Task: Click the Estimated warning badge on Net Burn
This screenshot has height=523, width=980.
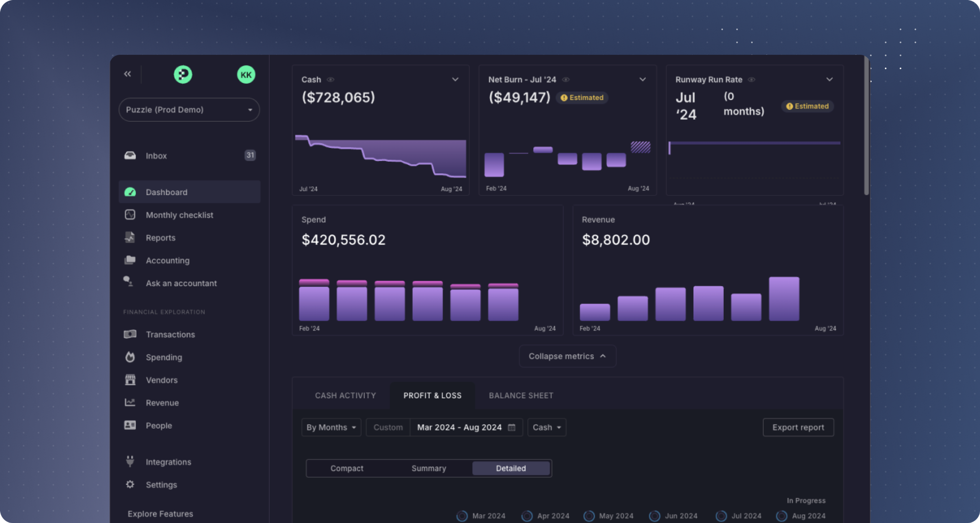Action: [x=582, y=98]
